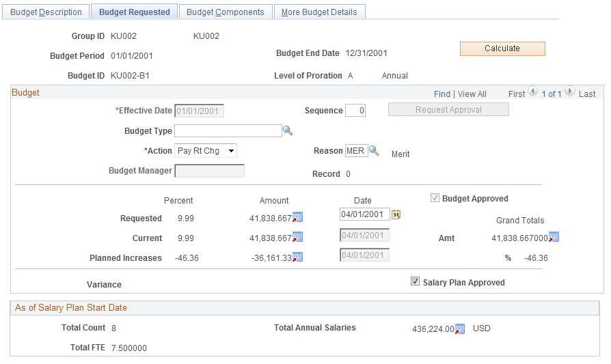Open currency icon beside Total Annual Salaries
611x364 pixels.
coord(460,329)
